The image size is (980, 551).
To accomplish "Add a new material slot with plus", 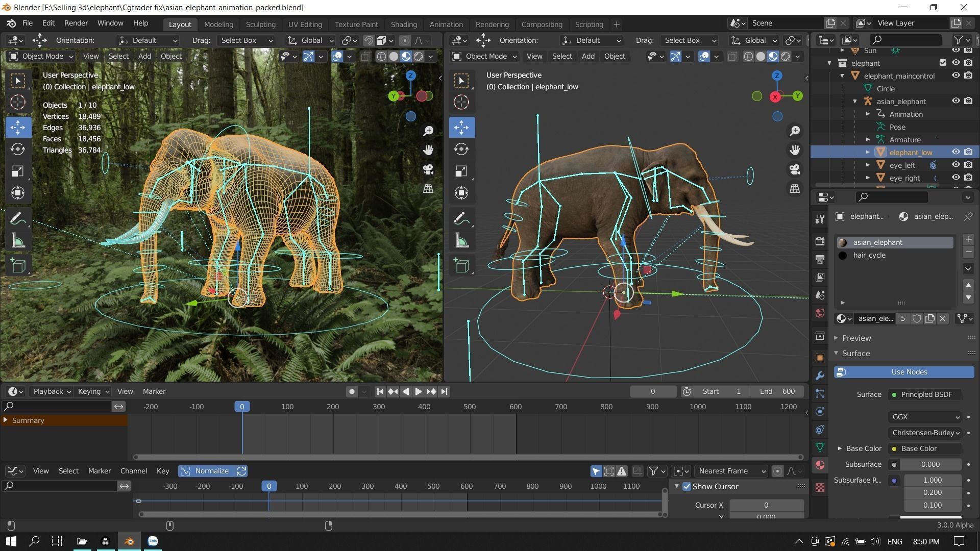I will click(968, 239).
